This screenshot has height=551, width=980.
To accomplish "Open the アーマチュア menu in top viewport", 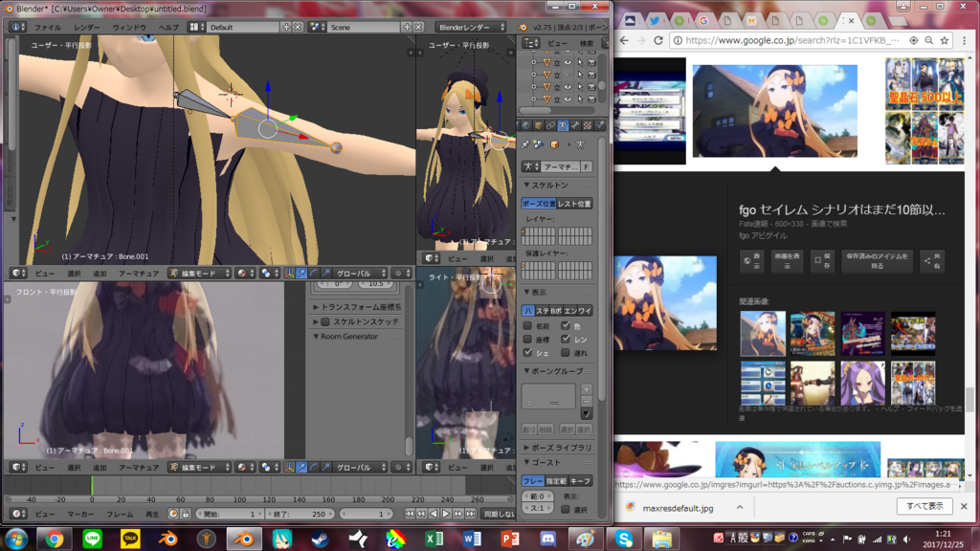I will tap(139, 273).
